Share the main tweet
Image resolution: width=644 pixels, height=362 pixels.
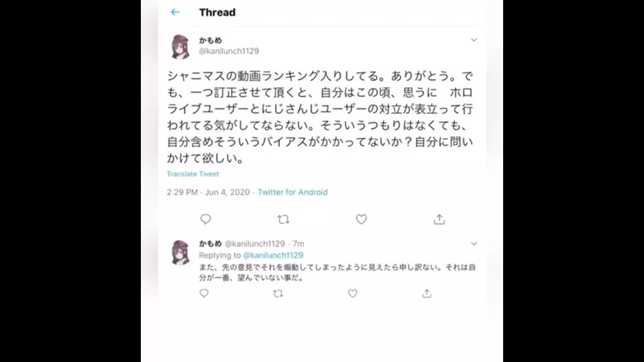tap(439, 219)
